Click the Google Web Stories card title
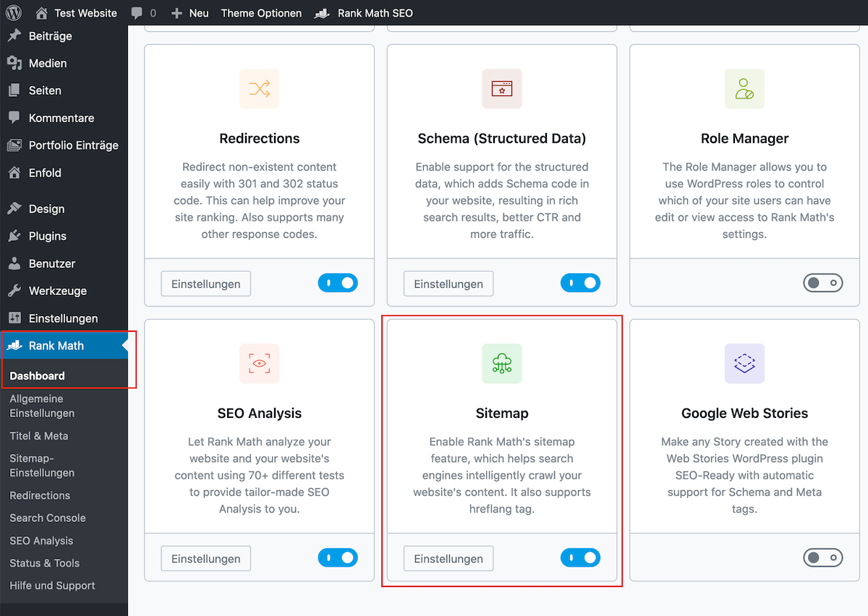The height and width of the screenshot is (616, 868). 744,414
